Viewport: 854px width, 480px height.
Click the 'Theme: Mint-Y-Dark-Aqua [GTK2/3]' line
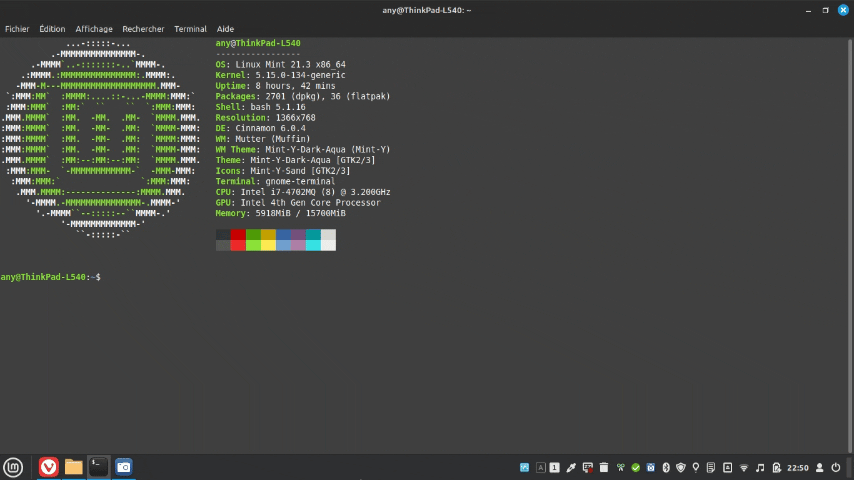click(x=295, y=160)
